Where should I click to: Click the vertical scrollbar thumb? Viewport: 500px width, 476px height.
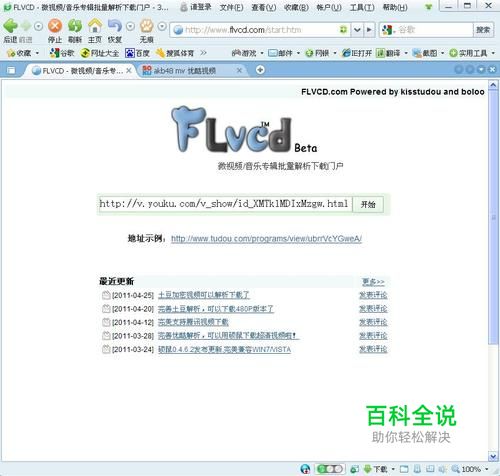[493, 217]
